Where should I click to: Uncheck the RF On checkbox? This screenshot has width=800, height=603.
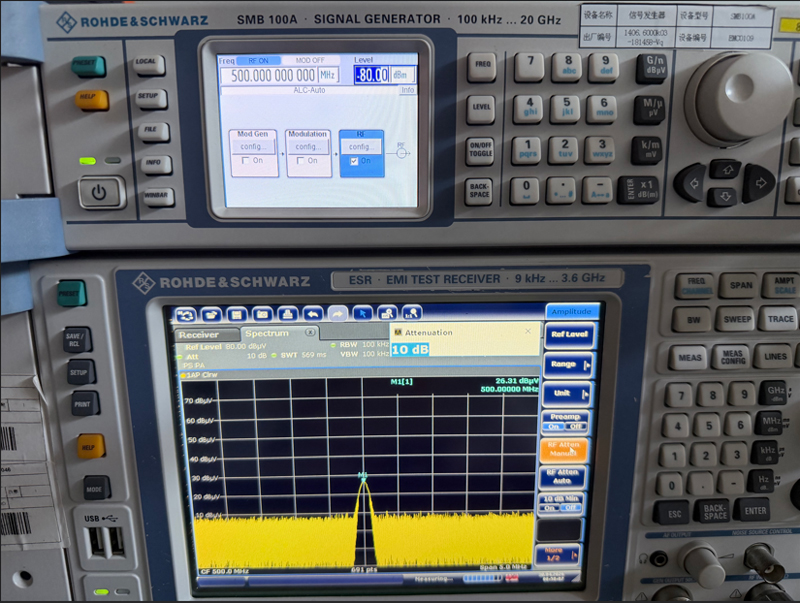[354, 161]
